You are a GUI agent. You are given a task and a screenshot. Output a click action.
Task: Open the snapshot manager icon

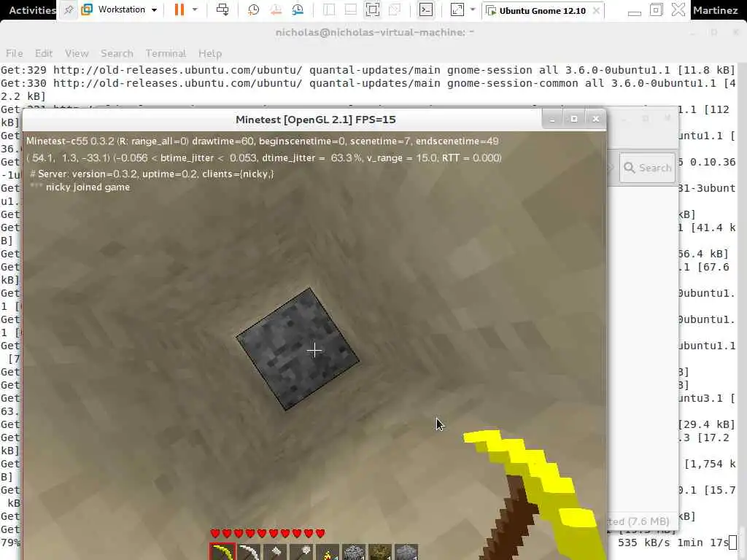click(298, 9)
